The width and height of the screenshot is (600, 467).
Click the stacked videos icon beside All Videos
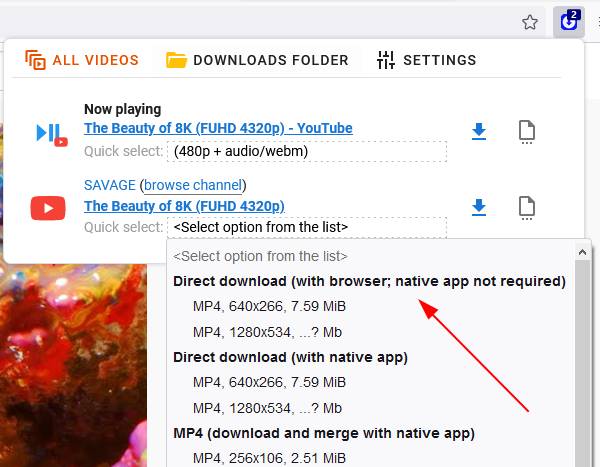point(35,60)
